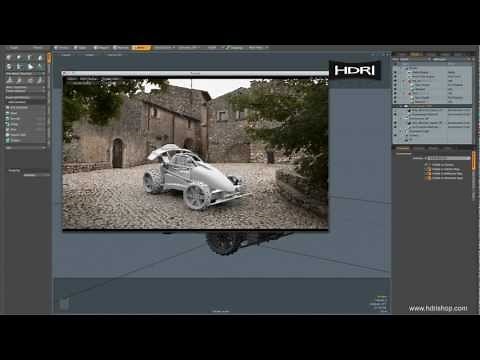Toggle eye icon on fourth tree row
The width and height of the screenshot is (480, 360).
[x=395, y=81]
